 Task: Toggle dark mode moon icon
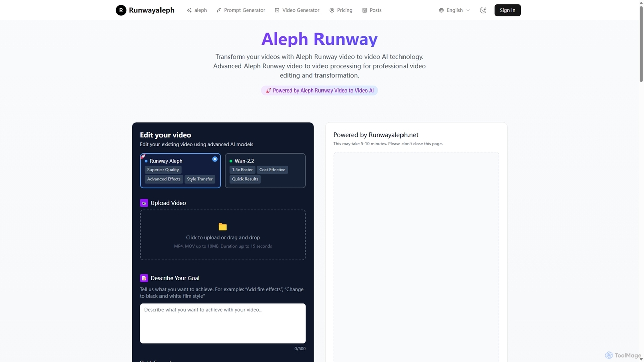(484, 10)
